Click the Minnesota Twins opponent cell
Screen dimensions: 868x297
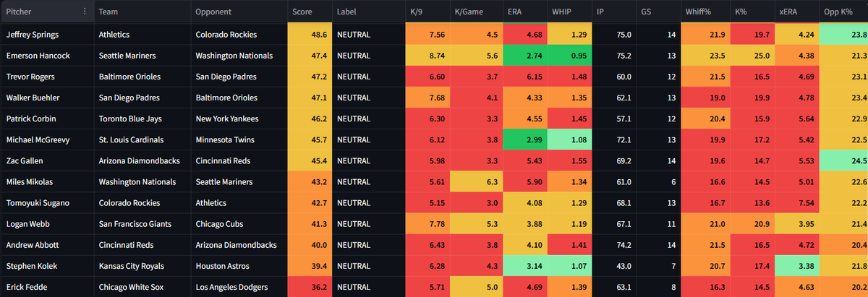[x=239, y=139]
